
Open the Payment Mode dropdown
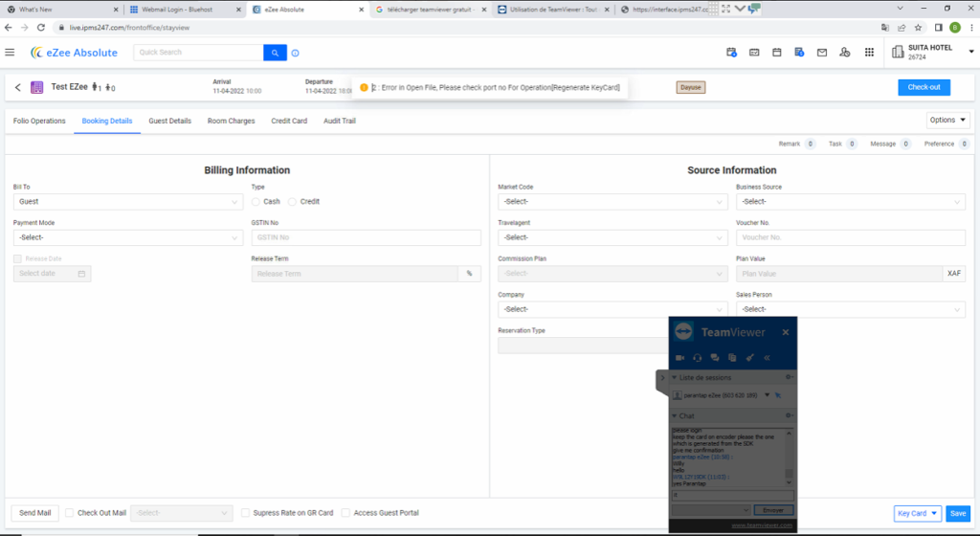click(x=128, y=237)
